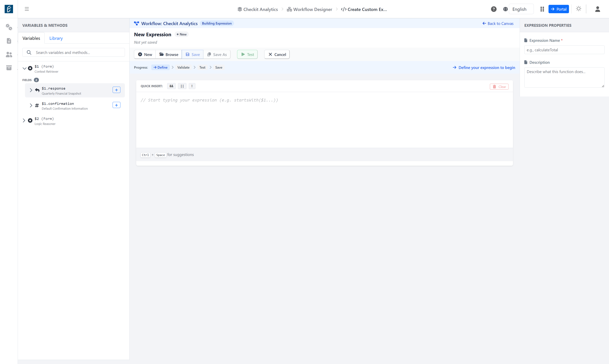Select the Validate progress step
This screenshot has width=609, height=364.
(x=183, y=67)
